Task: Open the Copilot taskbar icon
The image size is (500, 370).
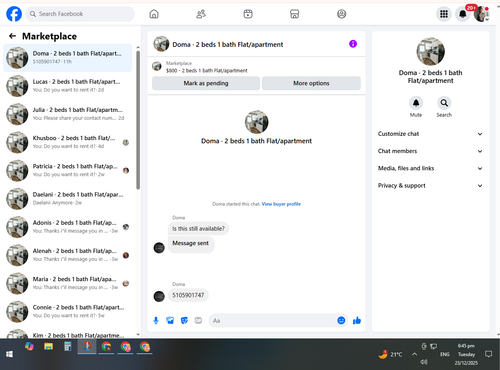Action: coord(29,347)
